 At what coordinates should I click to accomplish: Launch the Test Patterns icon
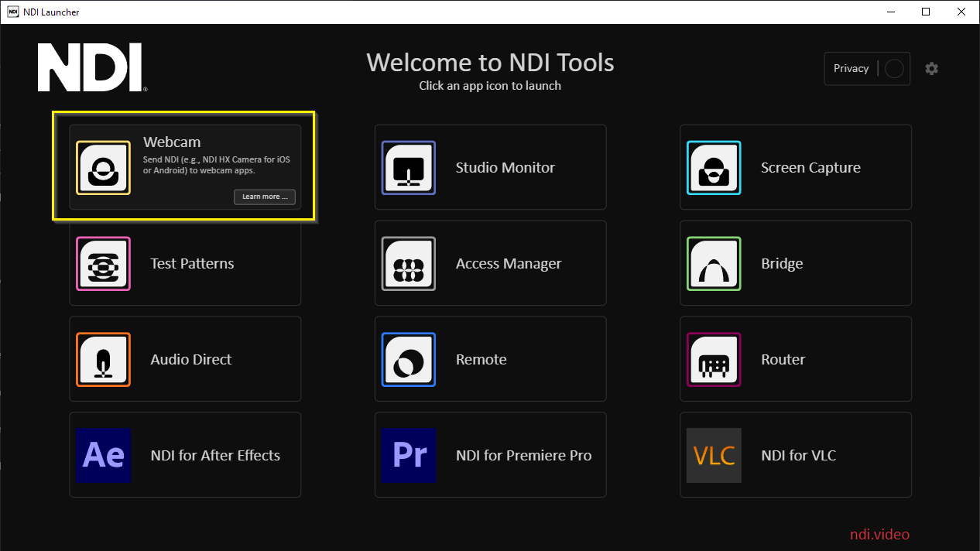pyautogui.click(x=103, y=264)
